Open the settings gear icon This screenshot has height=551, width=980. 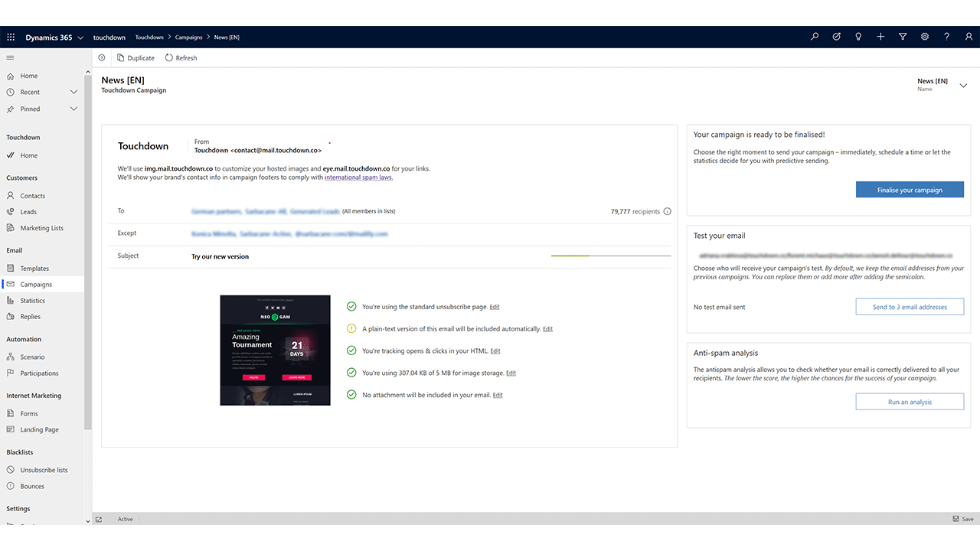pyautogui.click(x=925, y=37)
